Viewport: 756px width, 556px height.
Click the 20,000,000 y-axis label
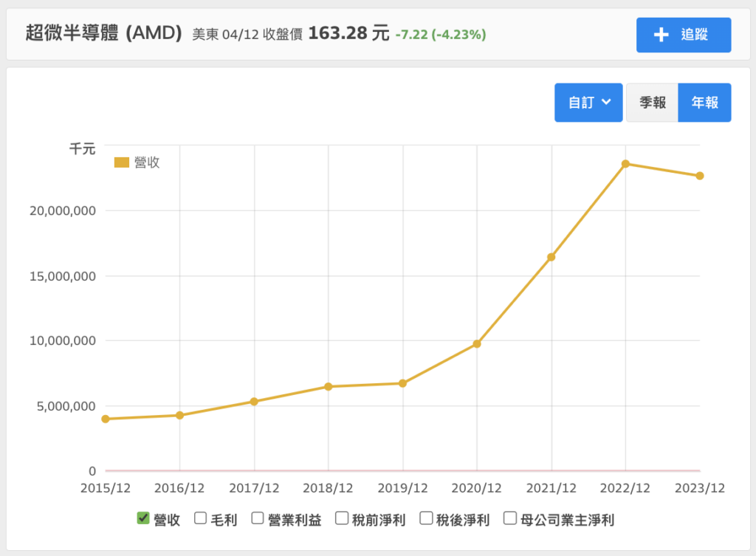point(63,210)
